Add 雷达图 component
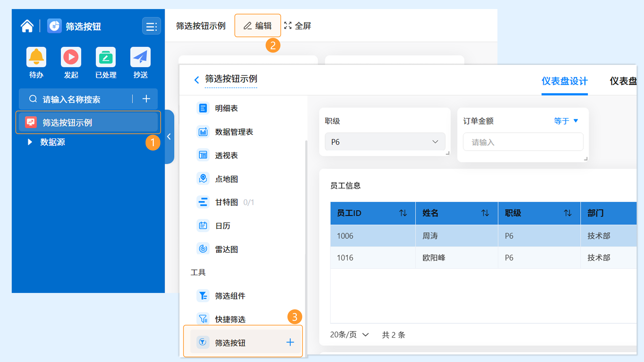This screenshot has width=644, height=362. tap(217, 249)
